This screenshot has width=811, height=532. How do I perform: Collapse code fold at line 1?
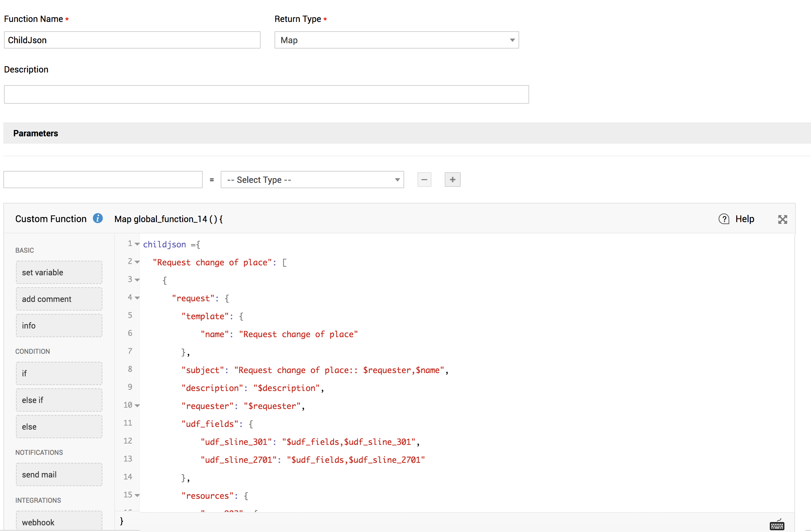[137, 244]
